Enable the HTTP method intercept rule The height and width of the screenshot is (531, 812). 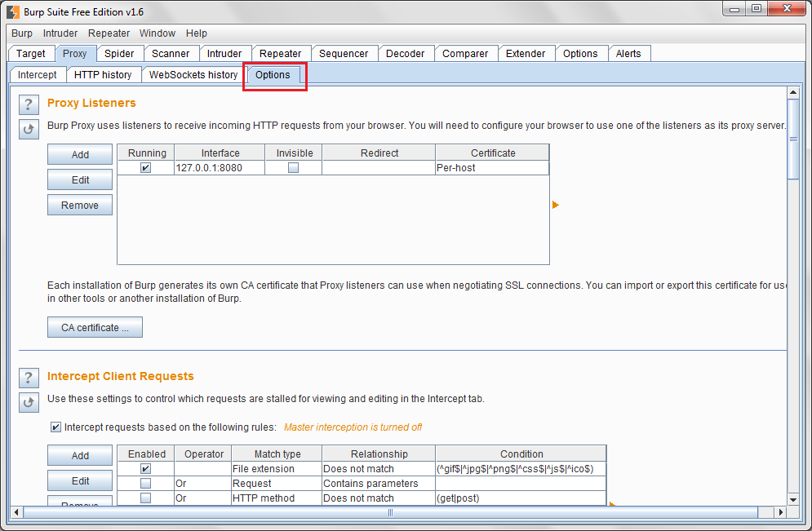coord(145,498)
